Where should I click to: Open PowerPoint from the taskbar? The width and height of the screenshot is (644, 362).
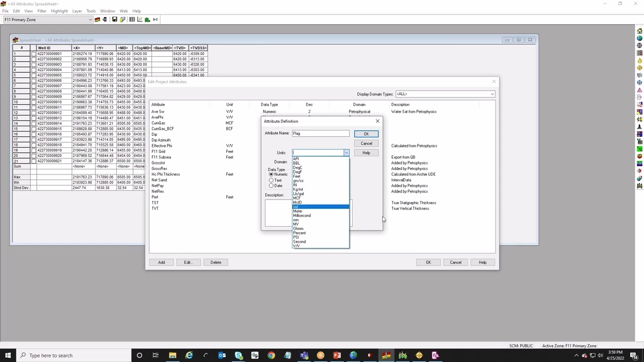click(337, 355)
